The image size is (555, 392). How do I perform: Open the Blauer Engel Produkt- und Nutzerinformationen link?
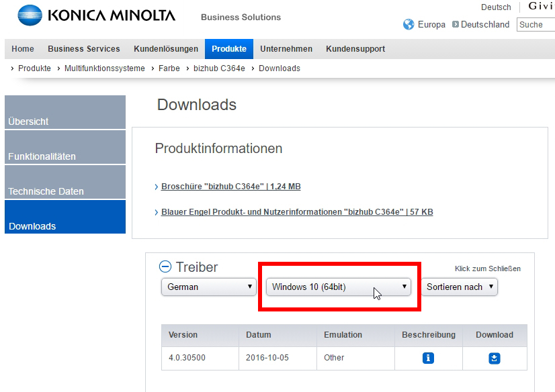[x=297, y=211]
